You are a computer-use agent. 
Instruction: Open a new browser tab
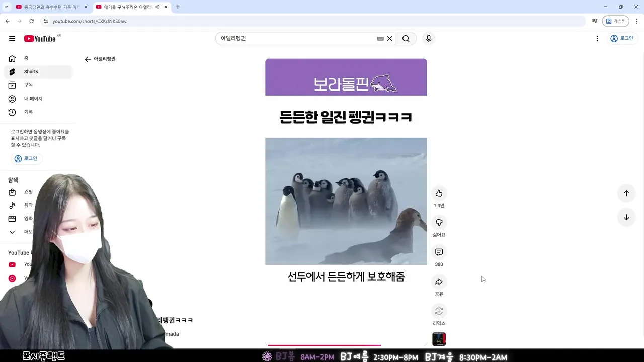[x=178, y=7]
